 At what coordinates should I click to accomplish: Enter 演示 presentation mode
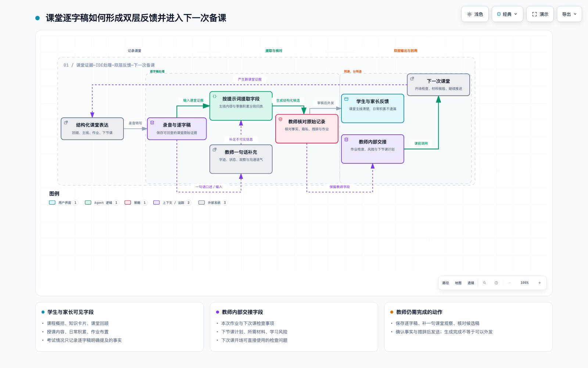(540, 14)
